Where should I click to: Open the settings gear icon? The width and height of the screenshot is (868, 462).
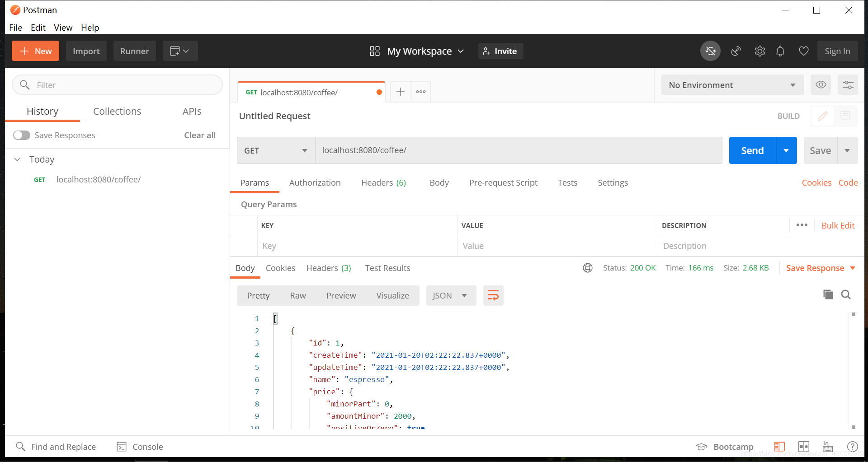coord(759,51)
